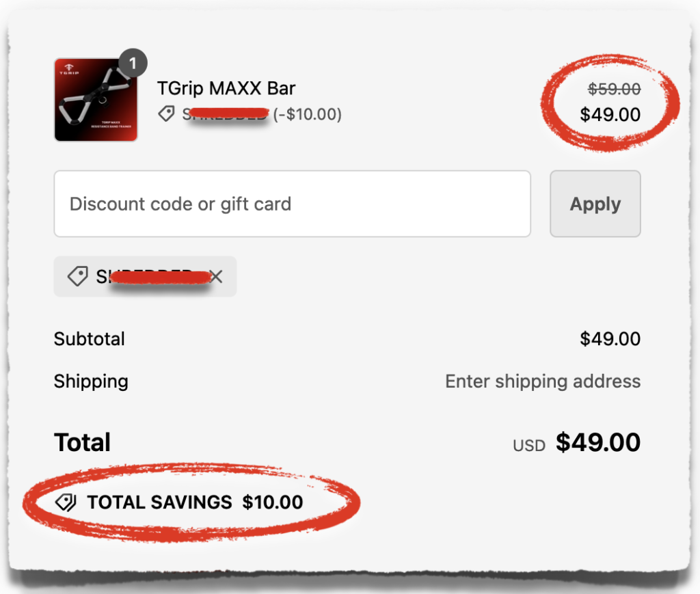Click the Subtotal label
The height and width of the screenshot is (594, 700).
(x=90, y=339)
